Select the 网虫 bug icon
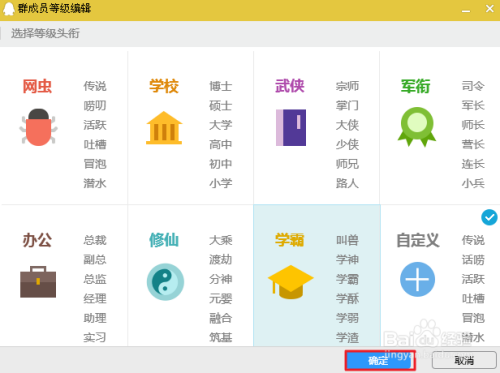The width and height of the screenshot is (500, 373). click(38, 127)
